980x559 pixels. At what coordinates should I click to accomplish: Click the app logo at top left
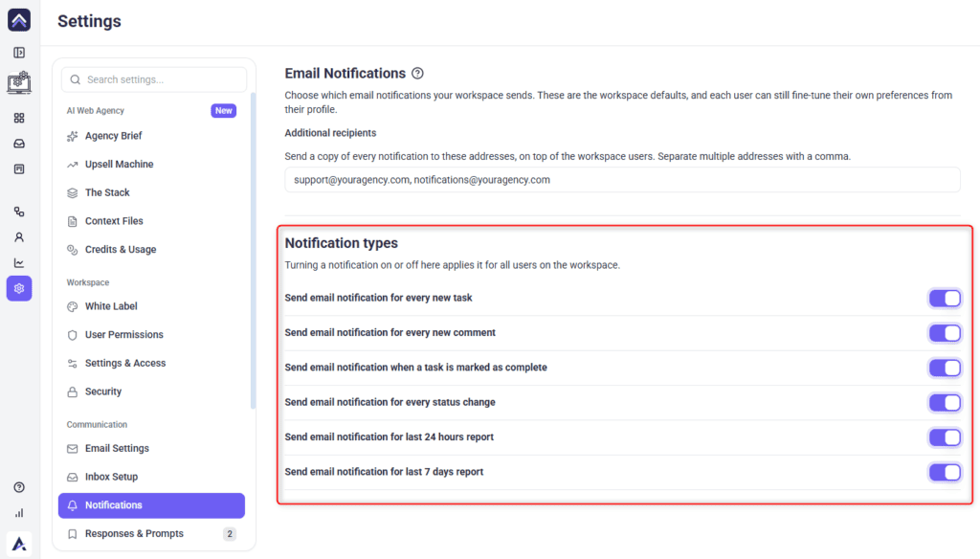19,20
